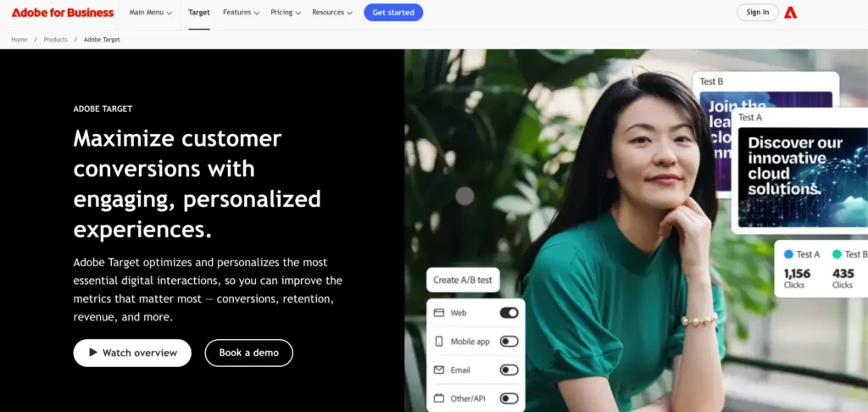
Task: Click the Get started button
Action: pos(393,12)
